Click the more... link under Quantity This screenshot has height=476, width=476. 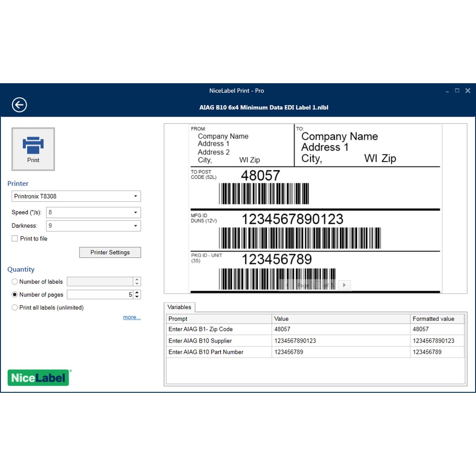coord(132,317)
